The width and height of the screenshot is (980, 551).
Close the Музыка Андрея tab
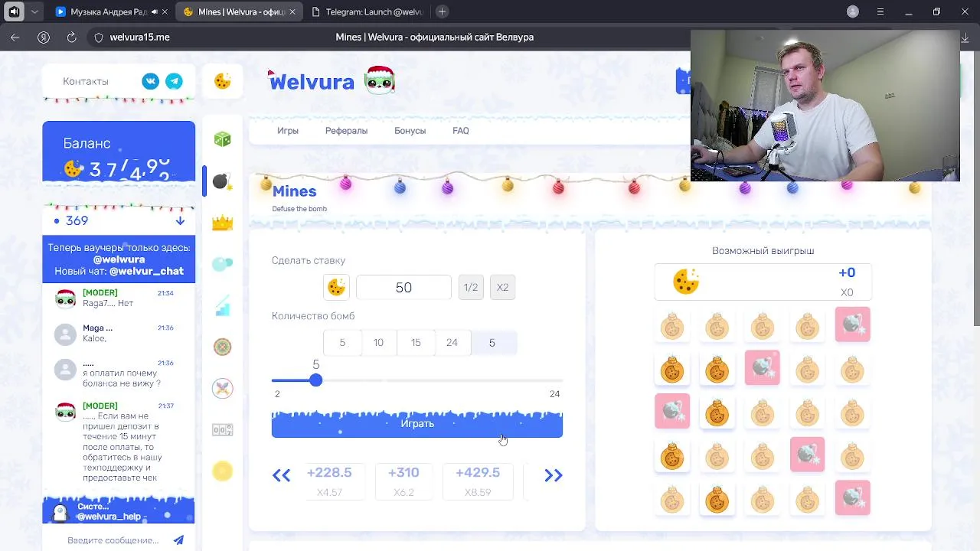(x=165, y=12)
